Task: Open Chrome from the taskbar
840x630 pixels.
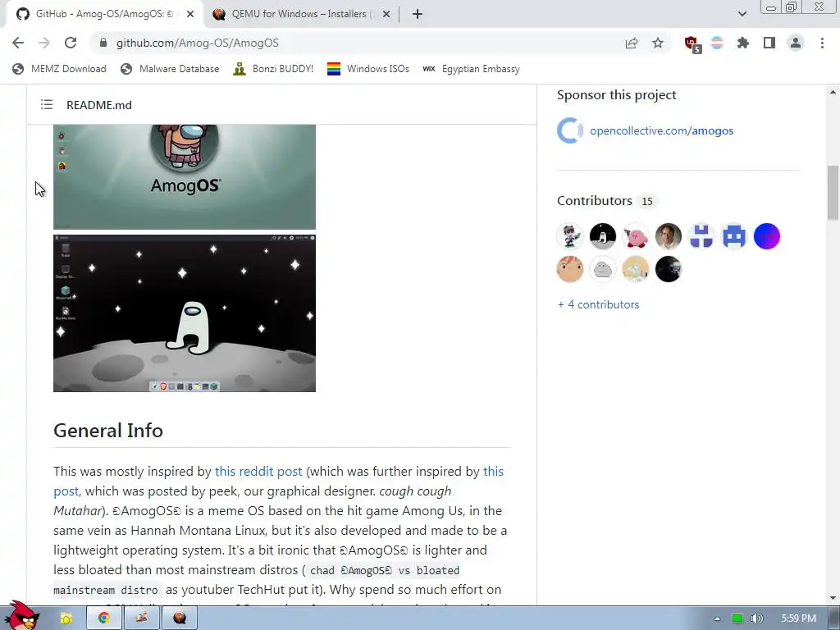Action: click(x=103, y=619)
